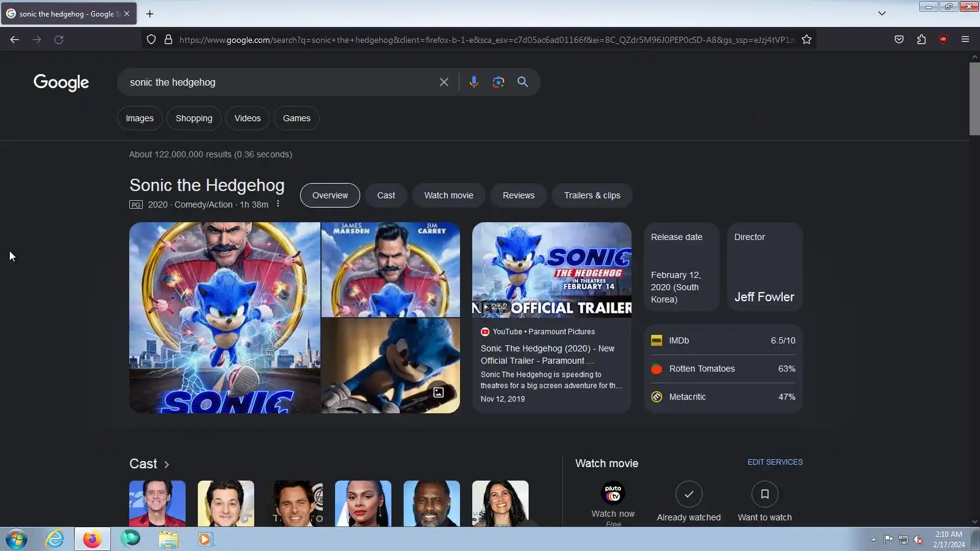
Task: Reload the page with the refresh icon
Action: tap(59, 40)
